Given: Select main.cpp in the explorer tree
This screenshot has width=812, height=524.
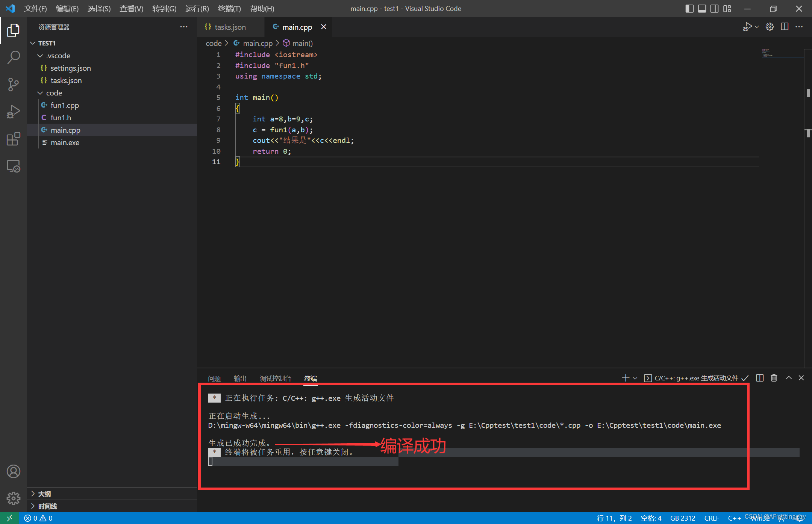Looking at the screenshot, I should click(112, 130).
